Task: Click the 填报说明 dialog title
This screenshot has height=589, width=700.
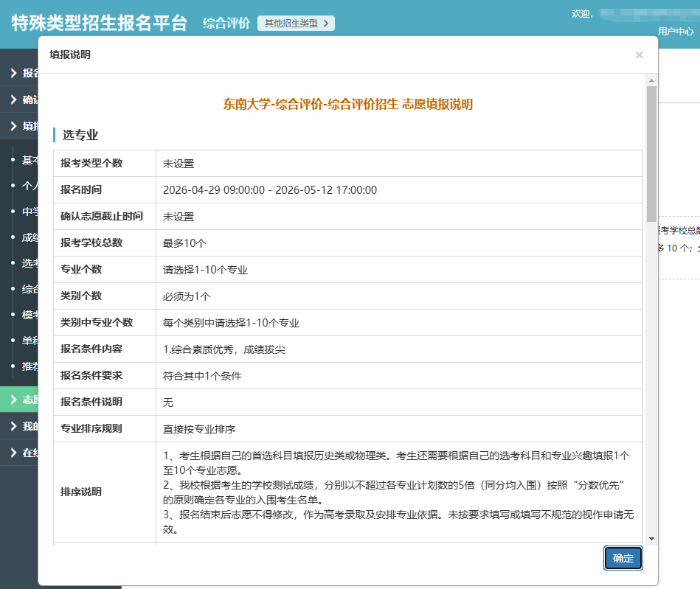Action: pos(69,55)
